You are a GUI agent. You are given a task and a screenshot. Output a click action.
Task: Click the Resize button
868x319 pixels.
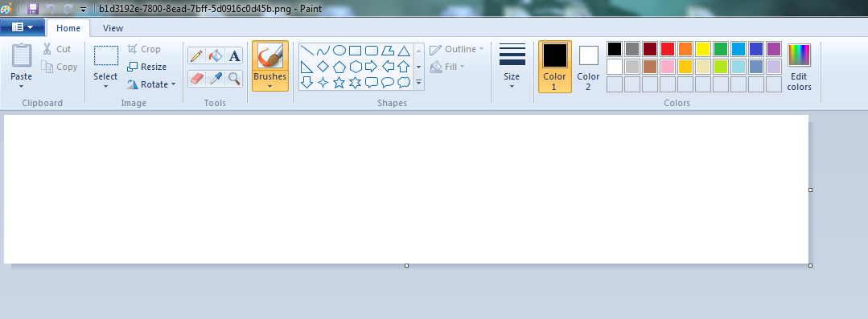point(146,67)
